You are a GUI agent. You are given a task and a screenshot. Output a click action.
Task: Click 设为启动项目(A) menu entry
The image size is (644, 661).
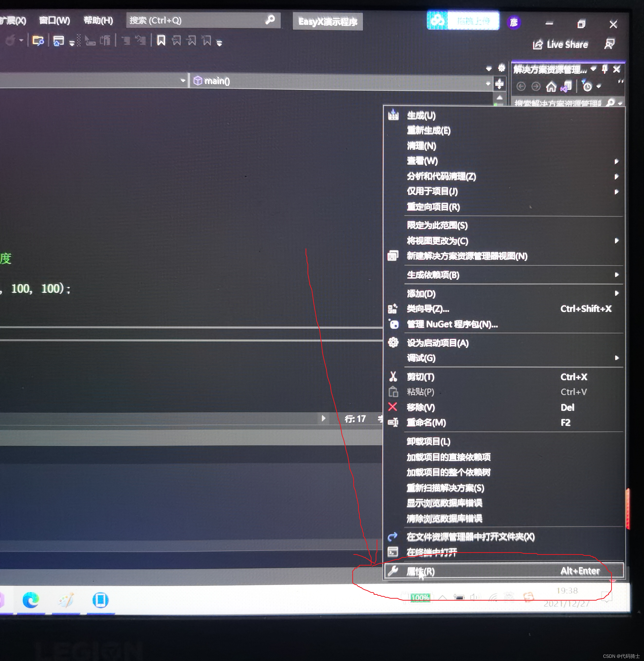click(438, 343)
